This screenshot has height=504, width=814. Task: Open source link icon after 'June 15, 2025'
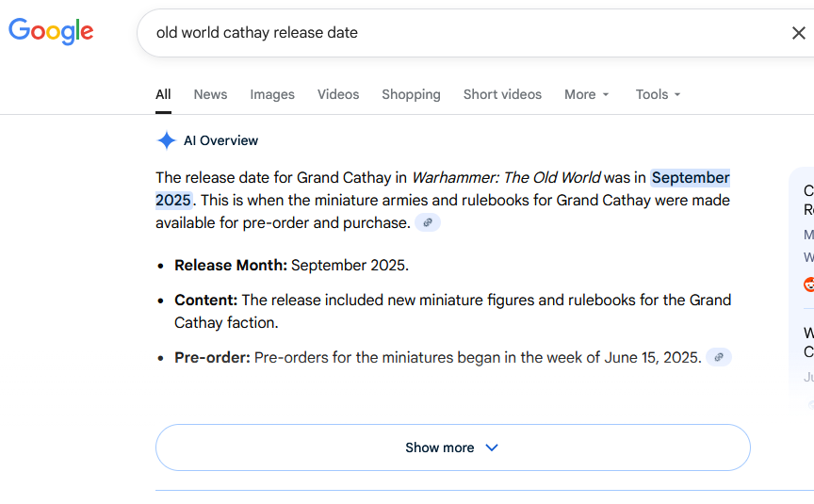(719, 357)
